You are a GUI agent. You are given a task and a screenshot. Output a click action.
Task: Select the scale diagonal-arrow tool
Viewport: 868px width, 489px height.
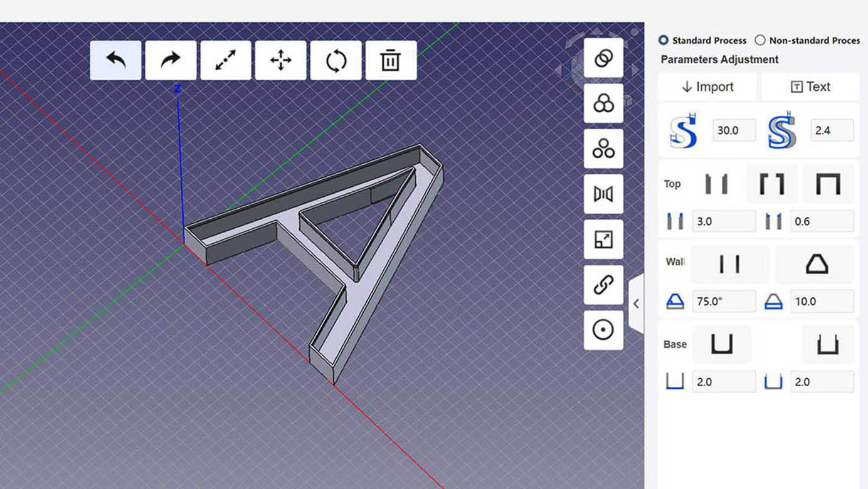pyautogui.click(x=226, y=60)
